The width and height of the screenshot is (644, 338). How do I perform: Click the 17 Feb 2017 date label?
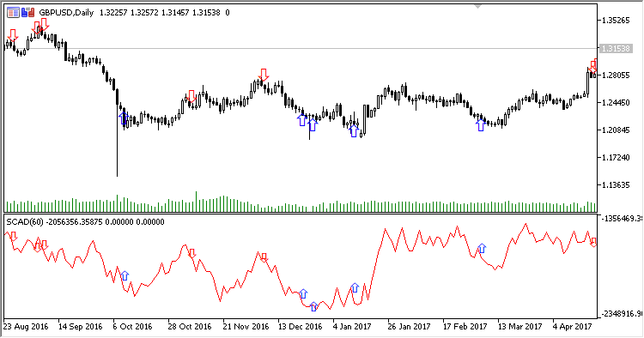(x=465, y=327)
